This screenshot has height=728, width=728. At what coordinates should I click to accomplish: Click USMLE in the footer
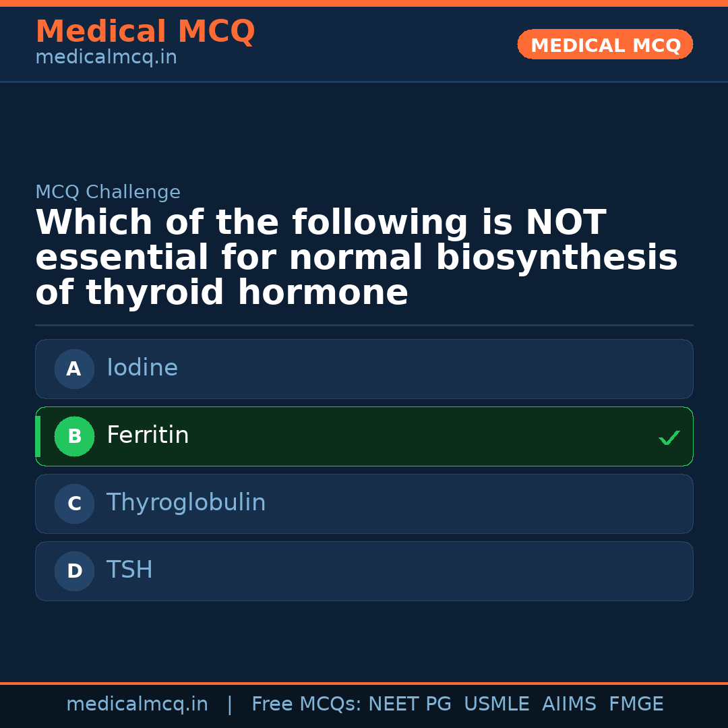point(496,704)
